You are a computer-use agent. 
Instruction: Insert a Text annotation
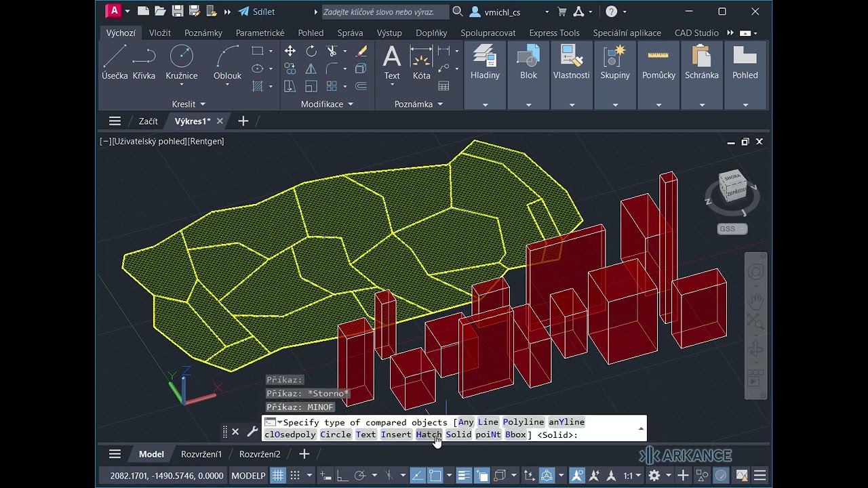click(x=392, y=63)
